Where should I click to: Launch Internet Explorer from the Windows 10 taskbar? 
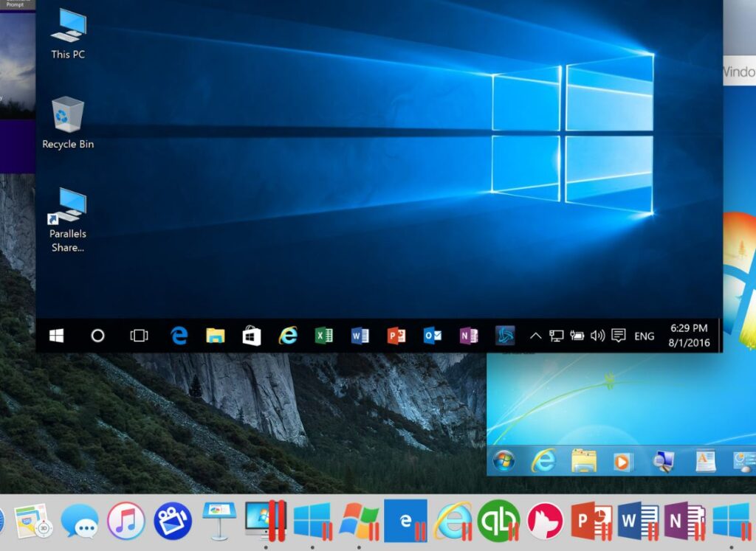click(288, 335)
